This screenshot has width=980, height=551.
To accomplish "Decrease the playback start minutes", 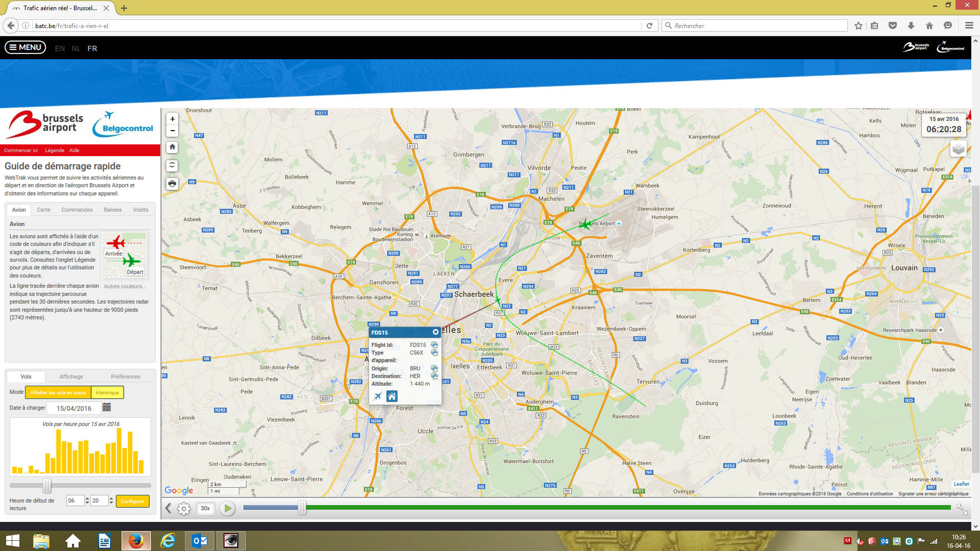I will (111, 503).
